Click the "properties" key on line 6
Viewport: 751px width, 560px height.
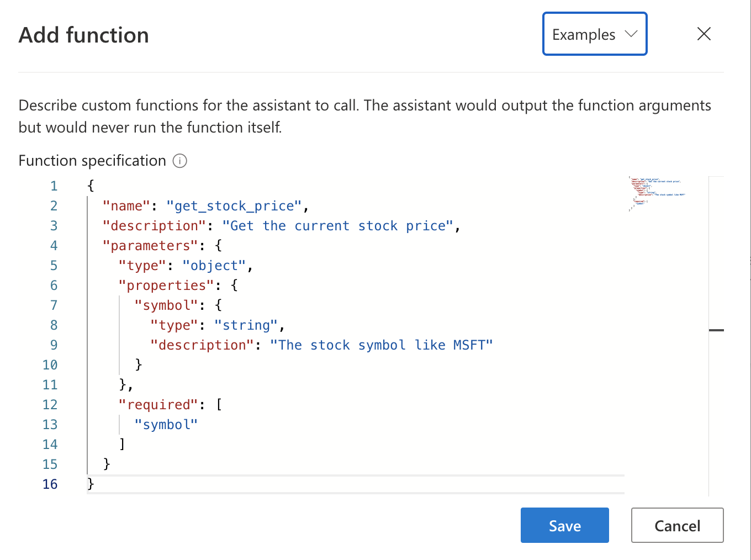(166, 286)
